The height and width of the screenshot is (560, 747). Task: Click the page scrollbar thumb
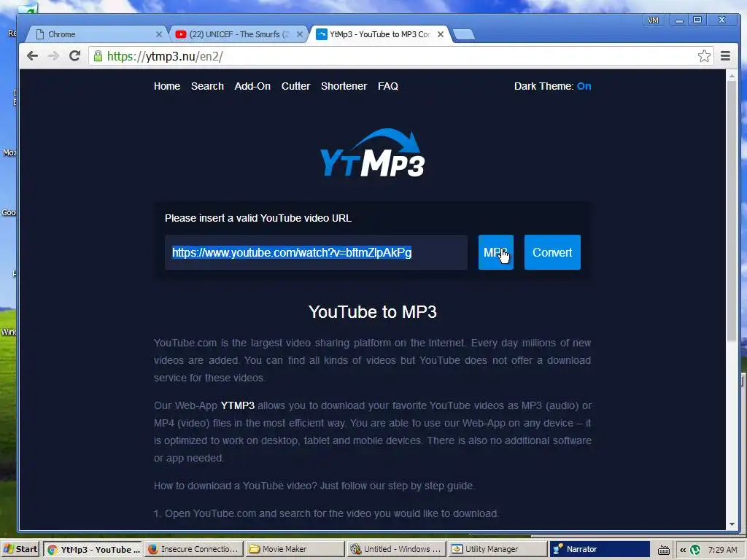point(732,212)
